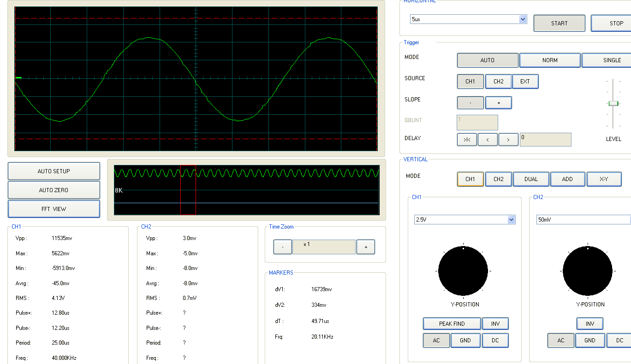Click the Time Zoom x1 display field

tap(324, 247)
